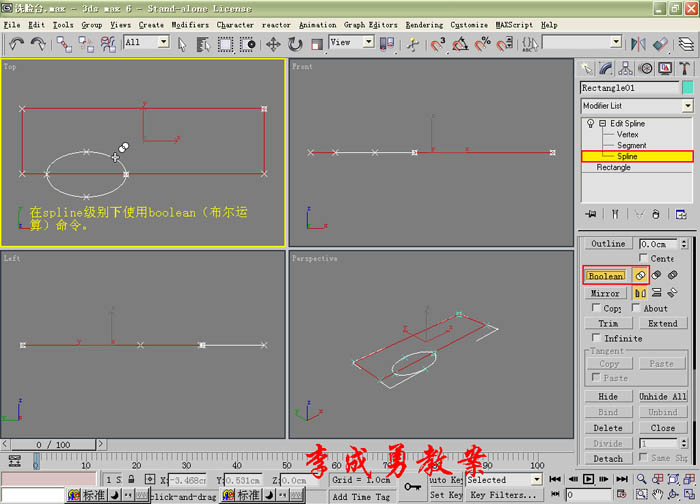Activate Select and Move tool
The image size is (700, 504).
pos(273,44)
